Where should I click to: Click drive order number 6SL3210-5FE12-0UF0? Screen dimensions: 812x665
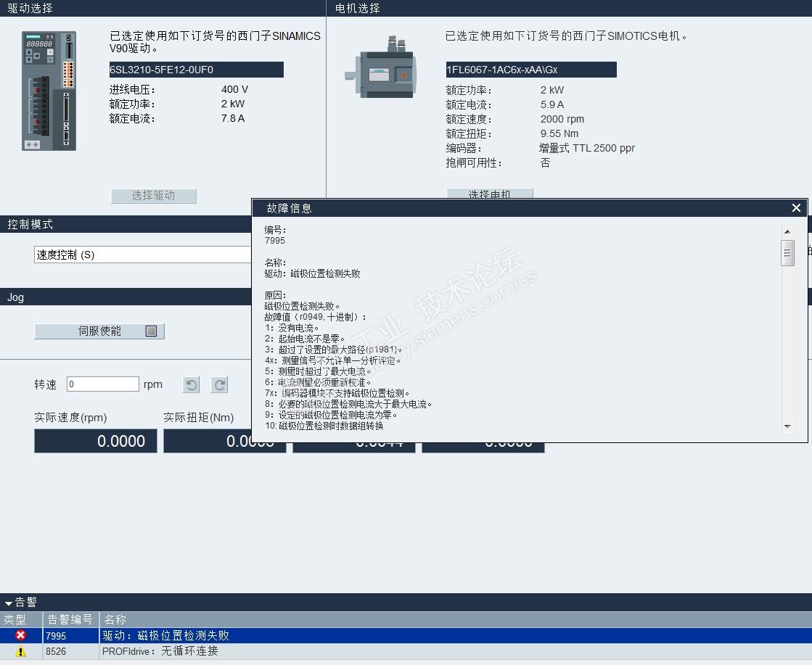196,70
